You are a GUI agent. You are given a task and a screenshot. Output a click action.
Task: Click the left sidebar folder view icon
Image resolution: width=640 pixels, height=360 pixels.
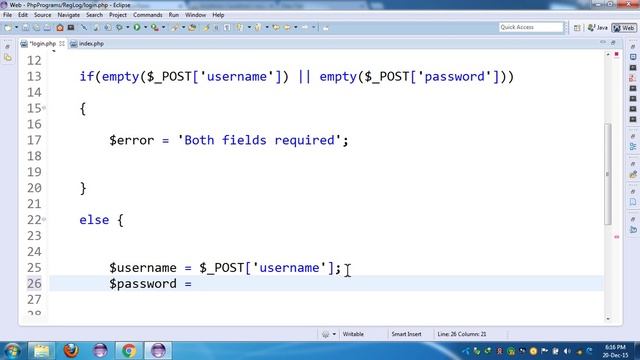(x=8, y=58)
